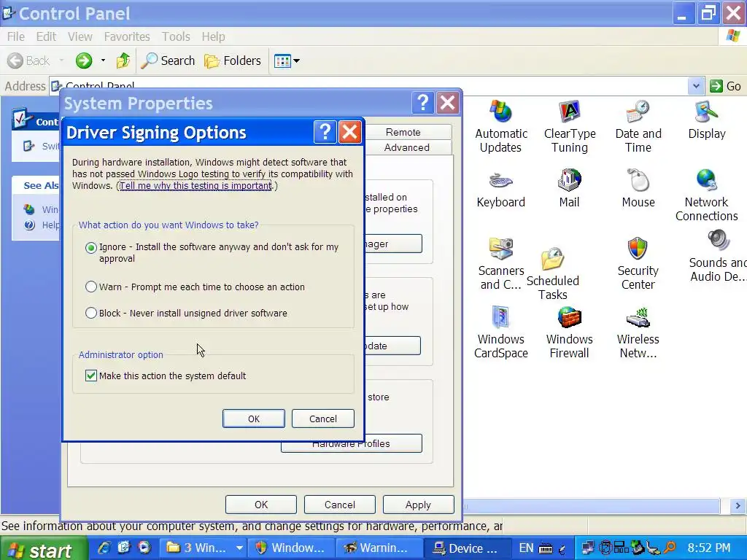
Task: Click Apply in System Properties dialog
Action: click(418, 505)
